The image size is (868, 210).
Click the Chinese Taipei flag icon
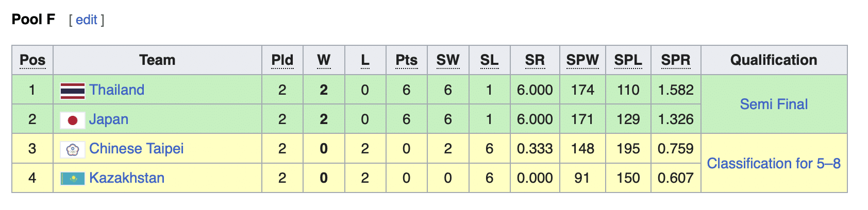tap(72, 149)
